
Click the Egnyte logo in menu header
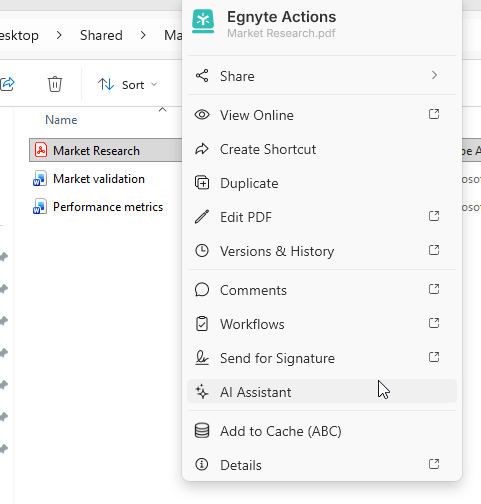(x=203, y=21)
